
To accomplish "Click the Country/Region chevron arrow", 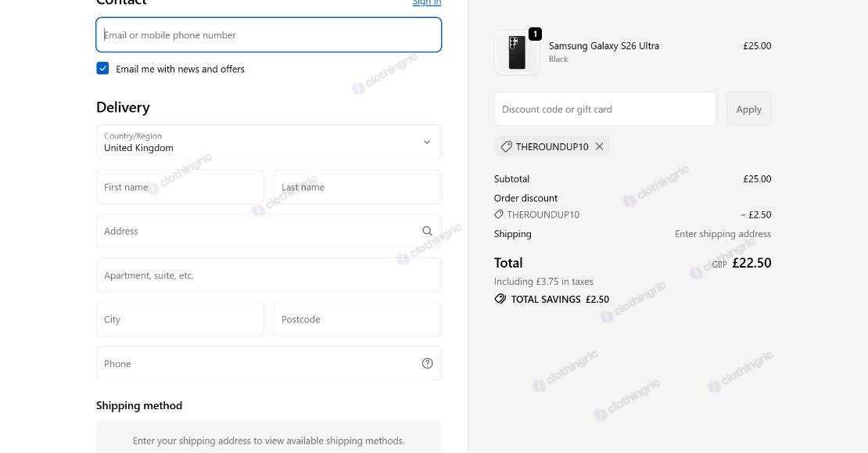I will click(x=427, y=142).
